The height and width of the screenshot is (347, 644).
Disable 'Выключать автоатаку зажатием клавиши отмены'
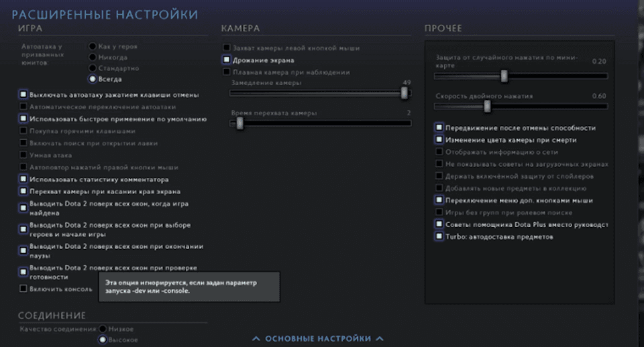23,95
